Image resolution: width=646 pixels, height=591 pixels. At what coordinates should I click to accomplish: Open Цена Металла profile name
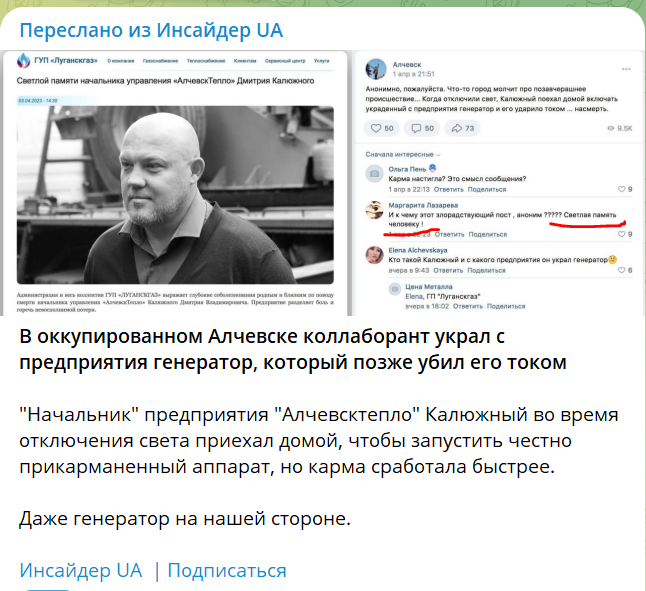coord(429,287)
